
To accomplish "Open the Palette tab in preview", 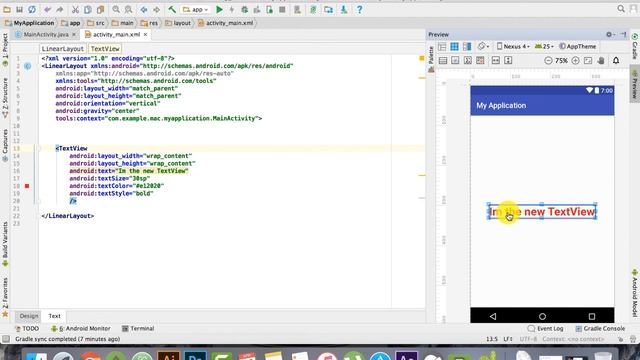I will [x=431, y=59].
